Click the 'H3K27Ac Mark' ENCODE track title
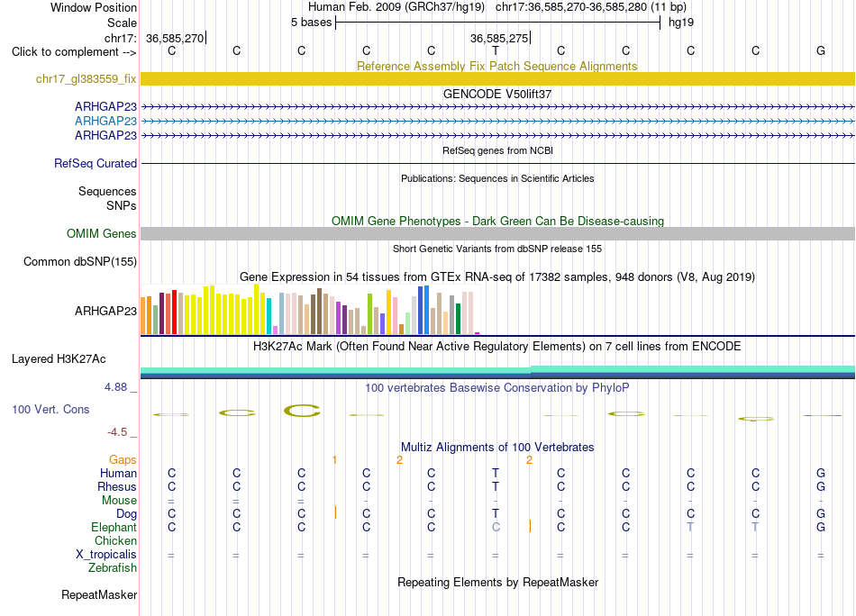 coord(496,347)
